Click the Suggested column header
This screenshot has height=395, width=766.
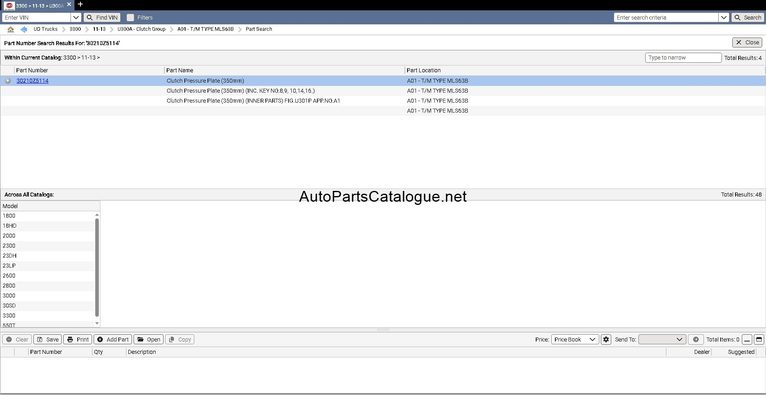click(741, 352)
